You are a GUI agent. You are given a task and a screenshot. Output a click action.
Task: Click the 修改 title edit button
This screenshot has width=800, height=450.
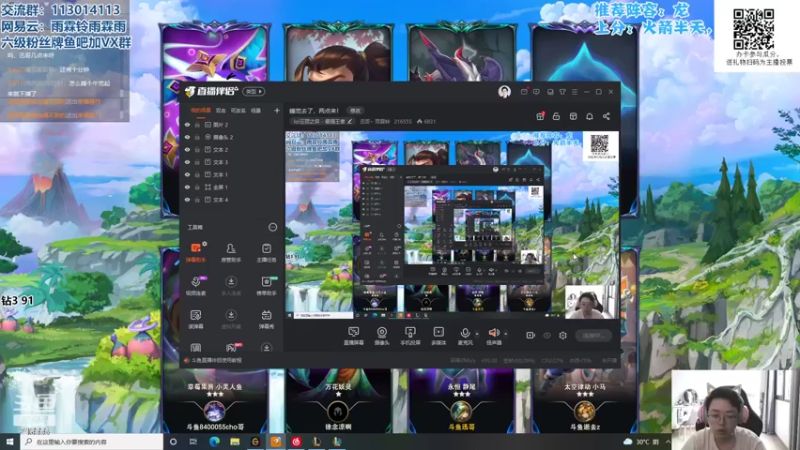coord(355,110)
